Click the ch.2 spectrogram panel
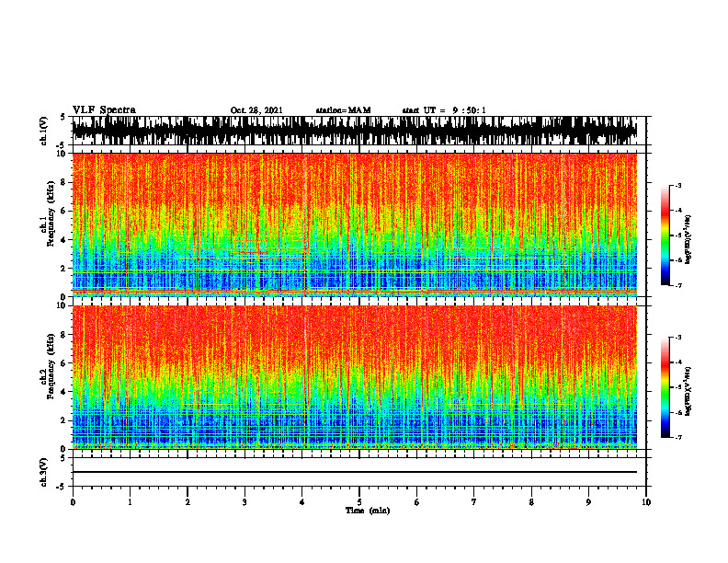Image resolution: width=728 pixels, height=563 pixels. pos(354,377)
